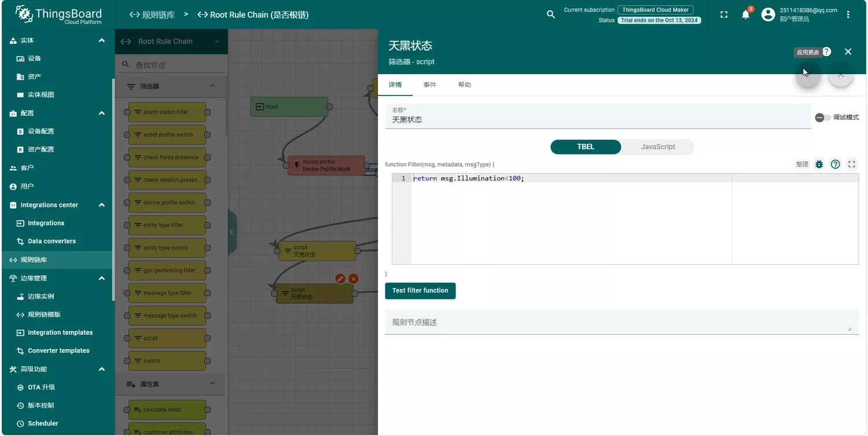The height and width of the screenshot is (436, 868).
Task: Click the search magnifier icon in header
Action: (551, 14)
